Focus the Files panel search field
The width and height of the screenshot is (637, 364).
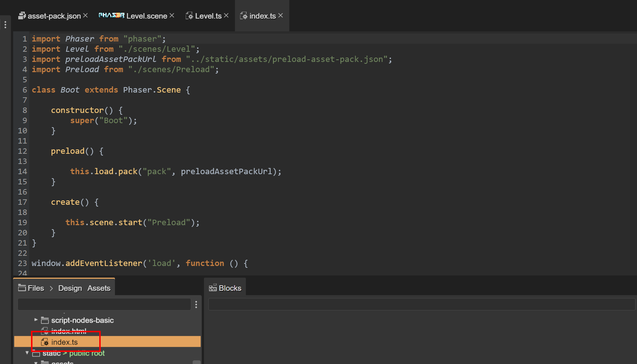click(x=104, y=304)
